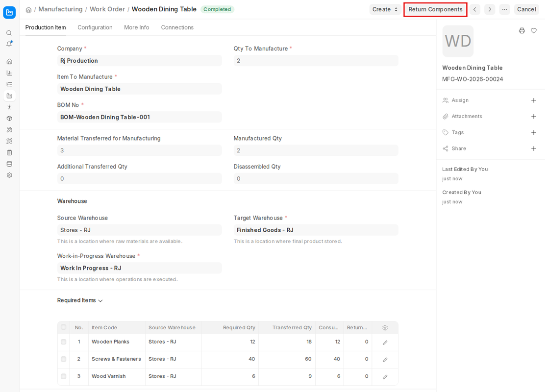Screen dimensions: 549x392
Task: Click the Tags label in sidebar
Action: coord(458,133)
